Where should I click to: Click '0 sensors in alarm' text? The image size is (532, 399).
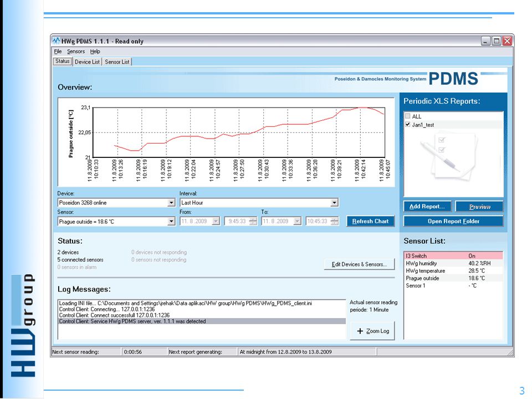click(x=76, y=267)
